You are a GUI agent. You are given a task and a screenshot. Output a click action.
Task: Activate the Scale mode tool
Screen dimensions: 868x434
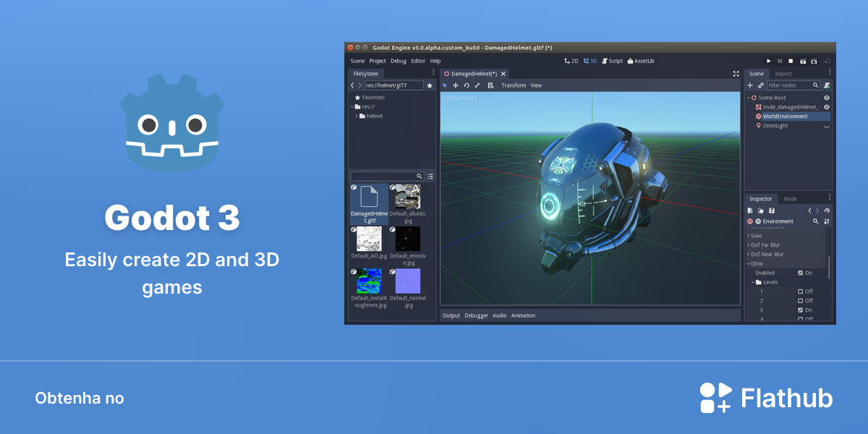[x=477, y=85]
